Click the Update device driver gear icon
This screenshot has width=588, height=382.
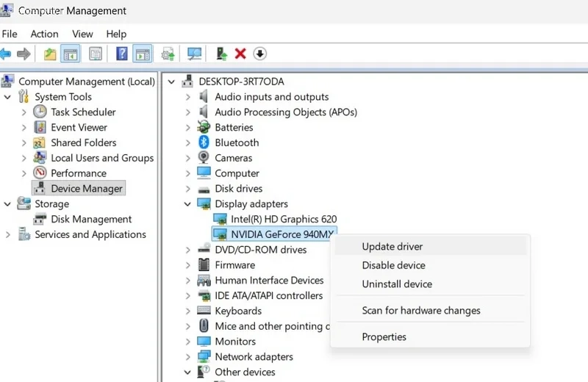click(168, 54)
